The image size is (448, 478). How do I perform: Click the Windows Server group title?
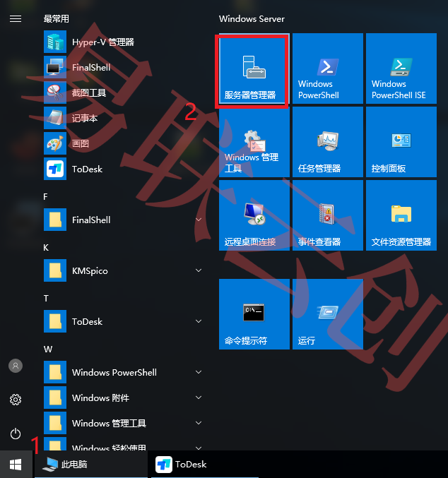click(x=252, y=19)
